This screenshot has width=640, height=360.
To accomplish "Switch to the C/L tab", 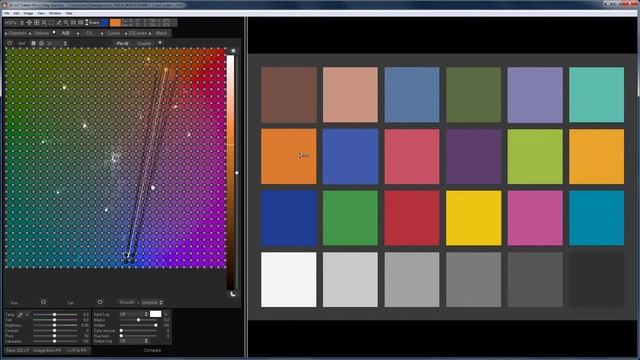I will coord(89,33).
